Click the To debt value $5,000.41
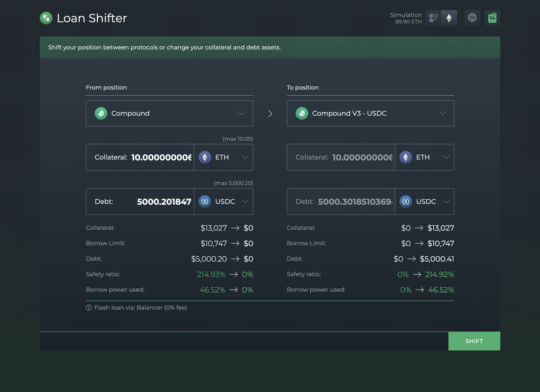The height and width of the screenshot is (392, 540). pos(437,259)
